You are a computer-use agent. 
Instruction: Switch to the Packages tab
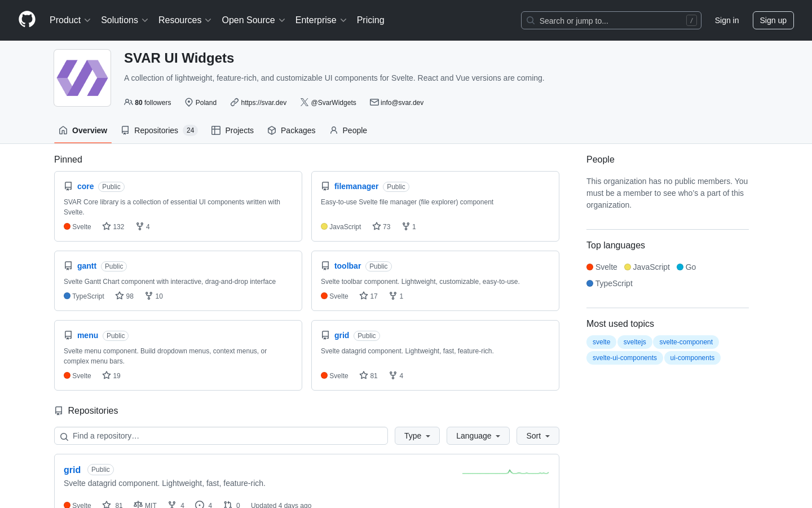tap(291, 130)
